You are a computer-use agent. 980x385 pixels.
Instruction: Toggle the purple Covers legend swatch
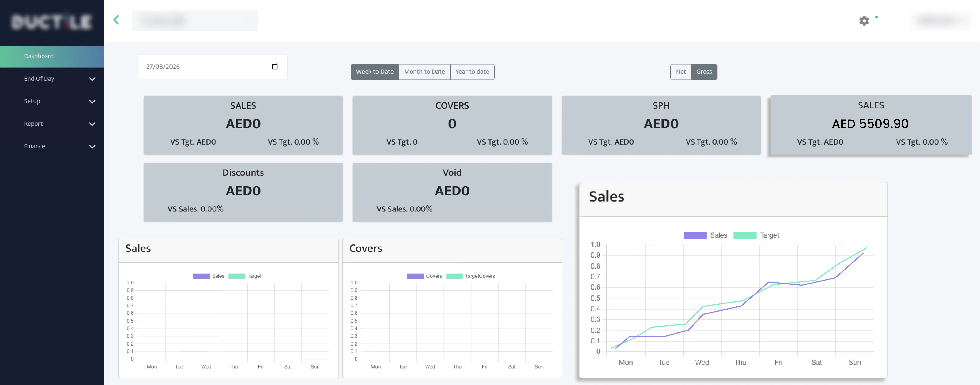click(415, 276)
